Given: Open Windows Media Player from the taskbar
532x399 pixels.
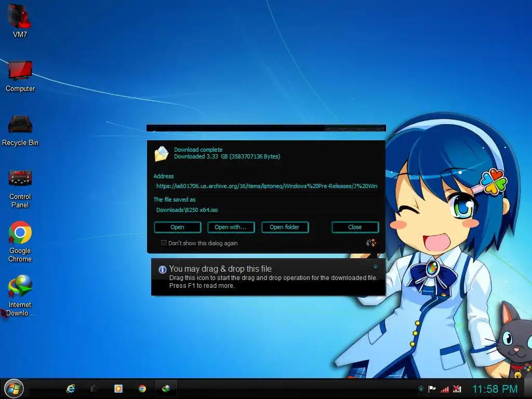Looking at the screenshot, I should pos(118,389).
